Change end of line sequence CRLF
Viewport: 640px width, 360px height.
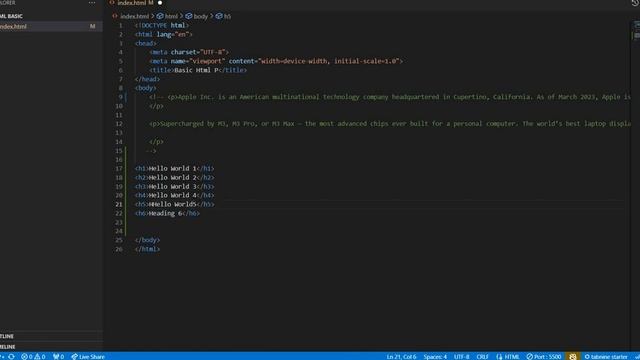482,356
